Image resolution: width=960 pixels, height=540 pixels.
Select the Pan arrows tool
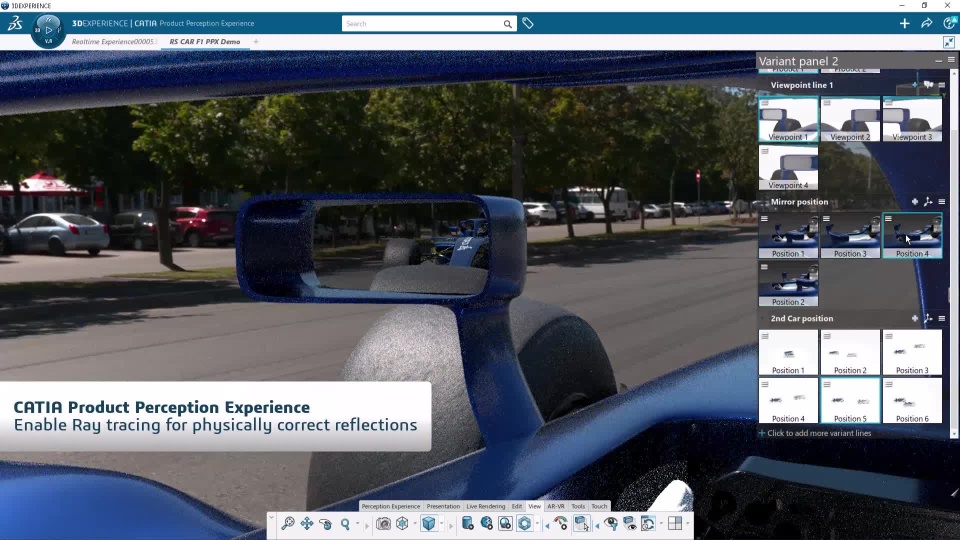click(x=307, y=523)
